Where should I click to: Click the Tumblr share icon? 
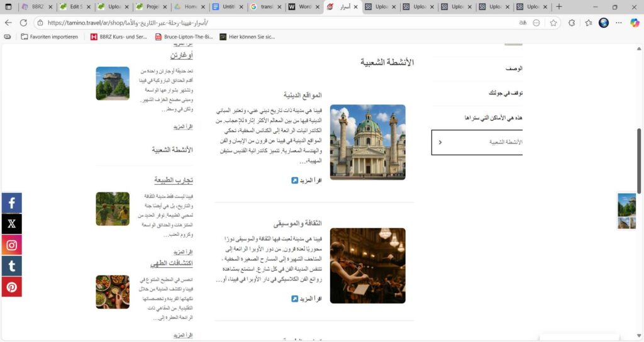tap(11, 266)
